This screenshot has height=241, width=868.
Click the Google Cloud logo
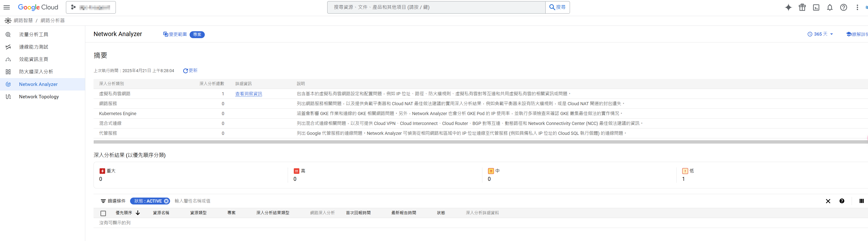(x=38, y=7)
